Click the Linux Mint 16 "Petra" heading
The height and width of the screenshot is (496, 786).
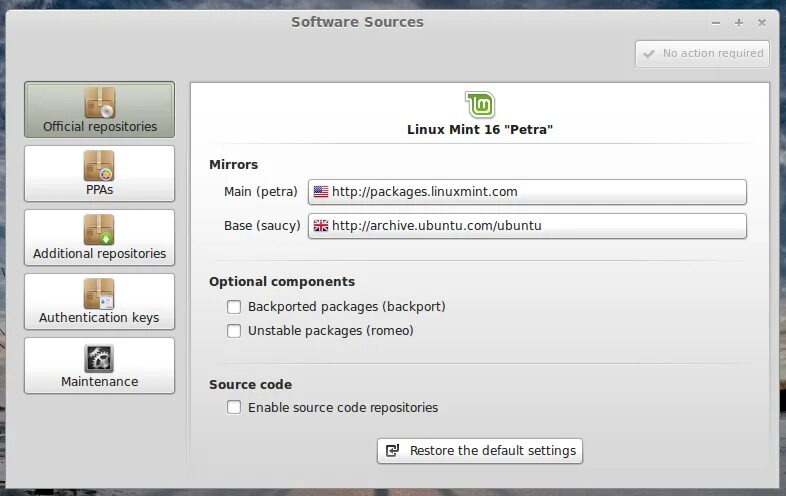480,129
